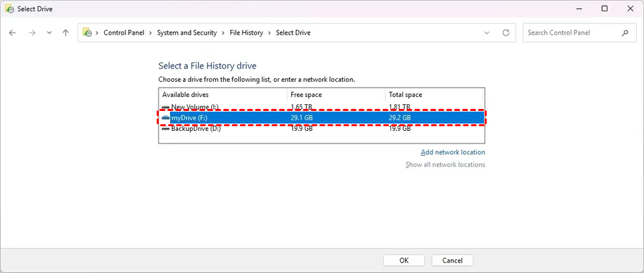Navigate to File History breadcrumb
Image resolution: width=644 pixels, height=273 pixels.
click(x=246, y=33)
